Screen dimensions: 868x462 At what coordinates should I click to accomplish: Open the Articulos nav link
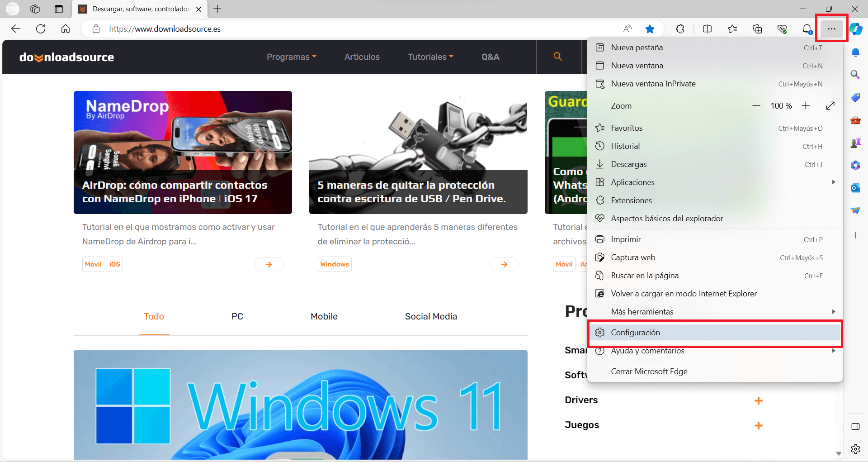(x=362, y=57)
